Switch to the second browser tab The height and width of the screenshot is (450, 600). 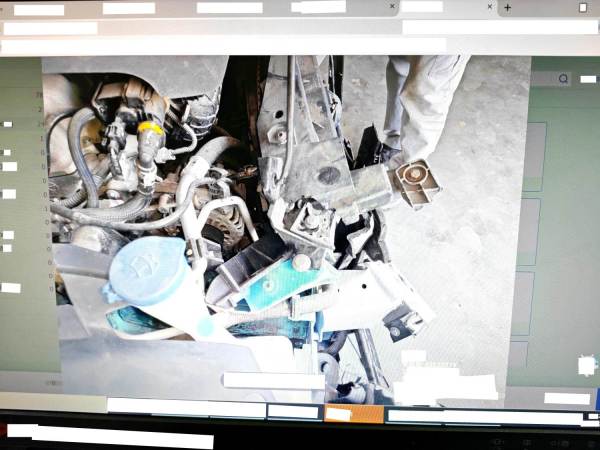(129, 9)
